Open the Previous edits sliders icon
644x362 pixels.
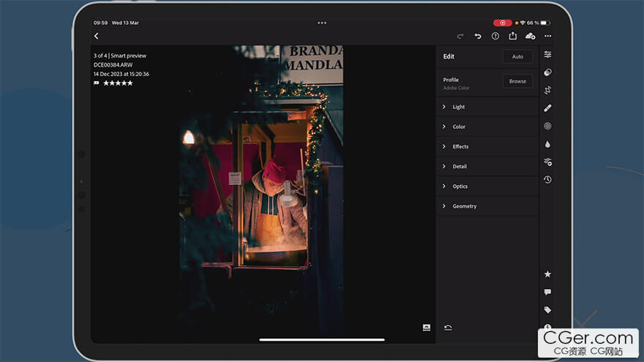point(547,162)
